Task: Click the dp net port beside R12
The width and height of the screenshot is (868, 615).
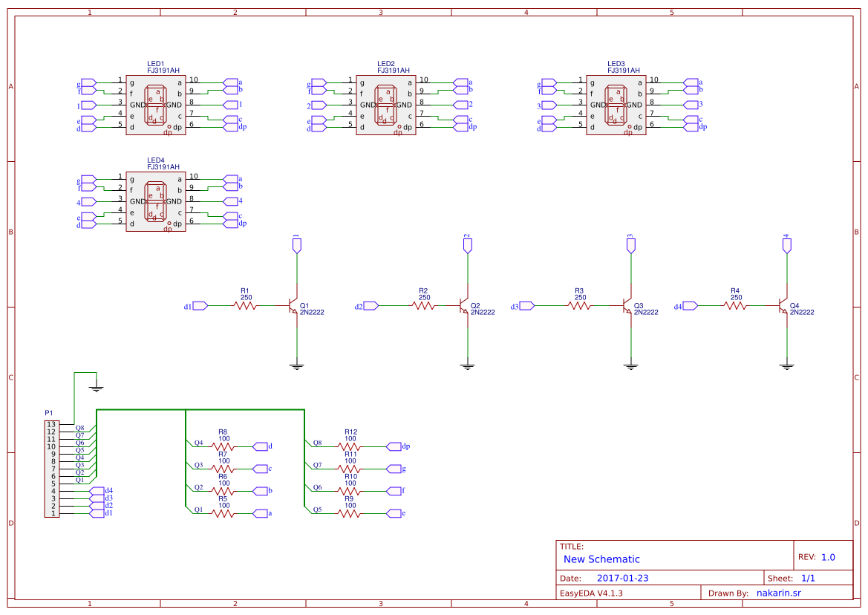Action: pos(396,448)
